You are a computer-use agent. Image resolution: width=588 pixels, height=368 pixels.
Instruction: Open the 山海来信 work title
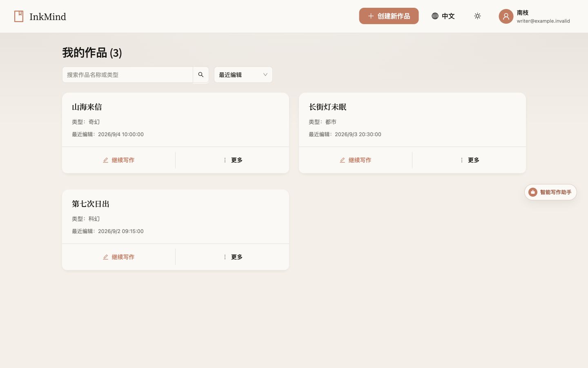tap(87, 107)
